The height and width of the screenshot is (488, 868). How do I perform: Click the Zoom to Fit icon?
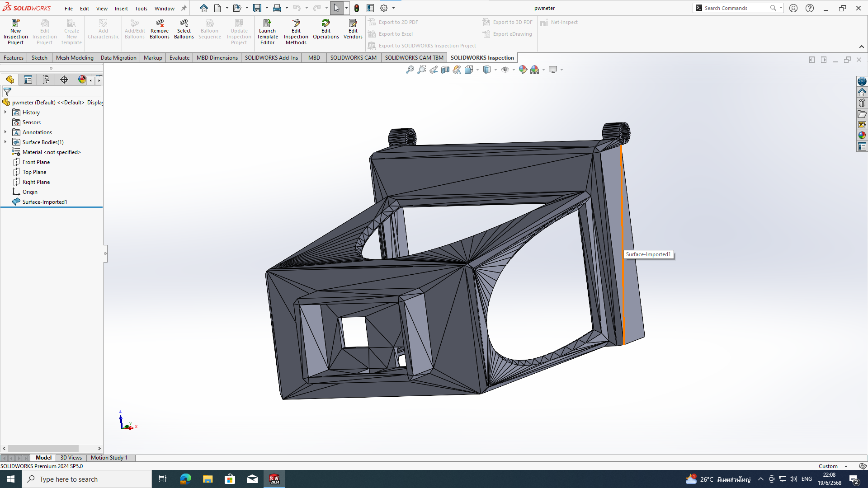click(410, 70)
